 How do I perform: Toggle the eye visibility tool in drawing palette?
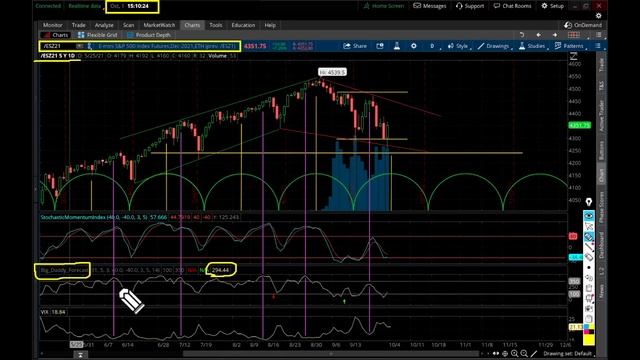pos(589,216)
